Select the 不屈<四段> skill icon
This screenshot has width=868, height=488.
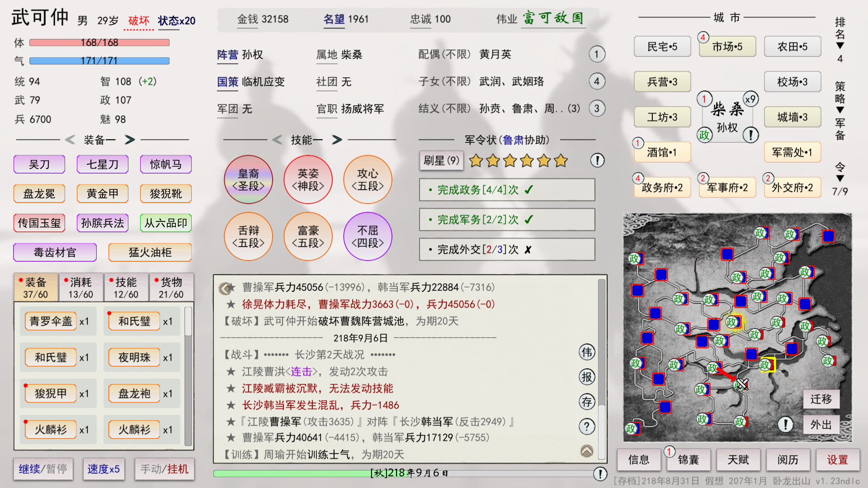[368, 236]
